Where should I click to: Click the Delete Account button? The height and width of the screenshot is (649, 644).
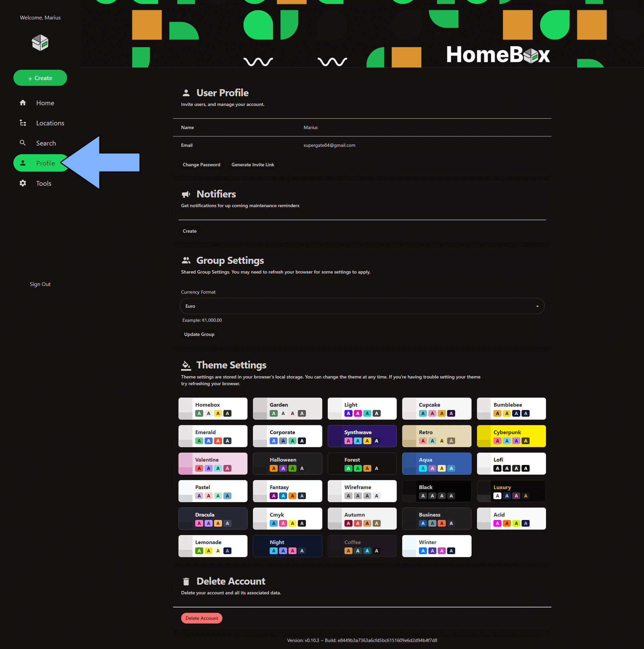[x=202, y=618]
